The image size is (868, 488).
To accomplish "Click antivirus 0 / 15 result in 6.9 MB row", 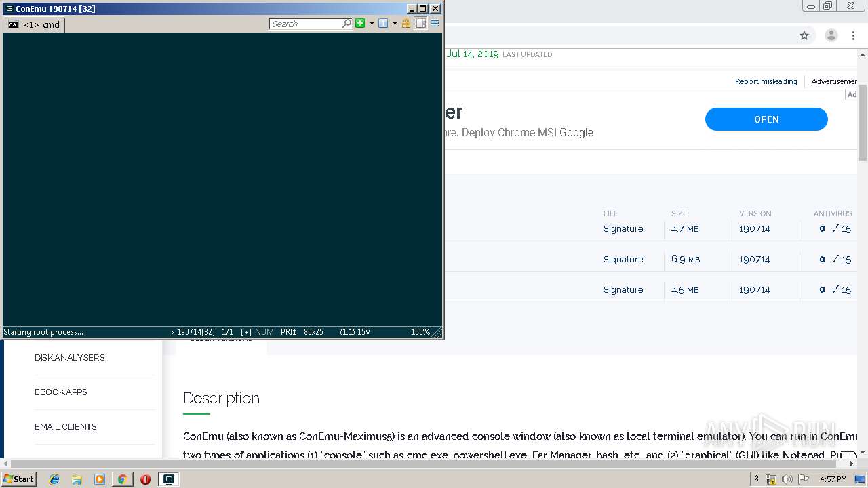I will (835, 260).
